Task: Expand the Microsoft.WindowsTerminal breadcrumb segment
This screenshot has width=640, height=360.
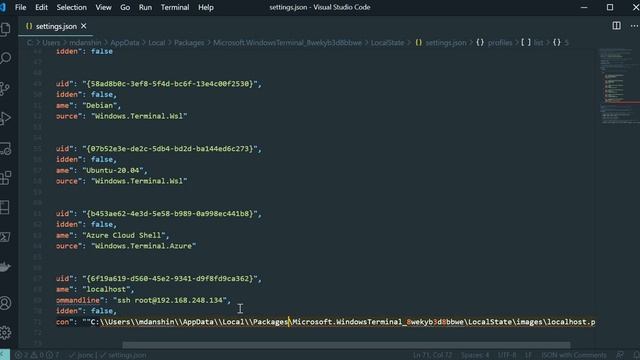Action: (287, 42)
